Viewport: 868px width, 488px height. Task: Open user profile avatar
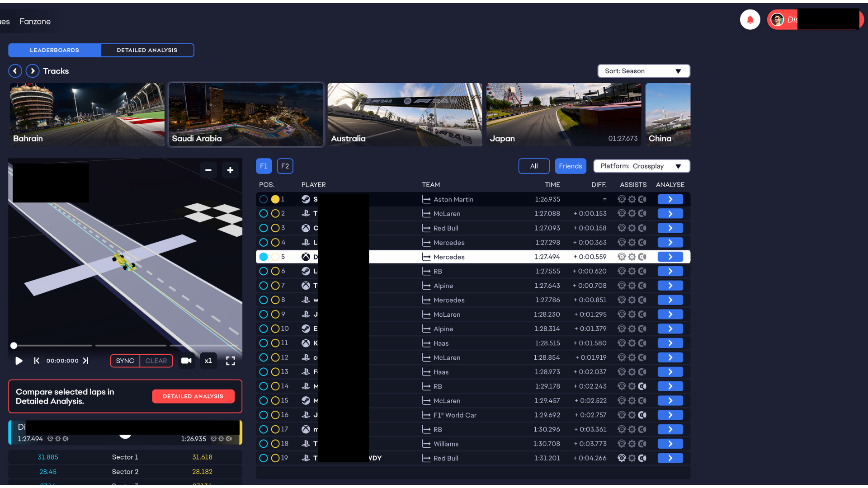777,20
